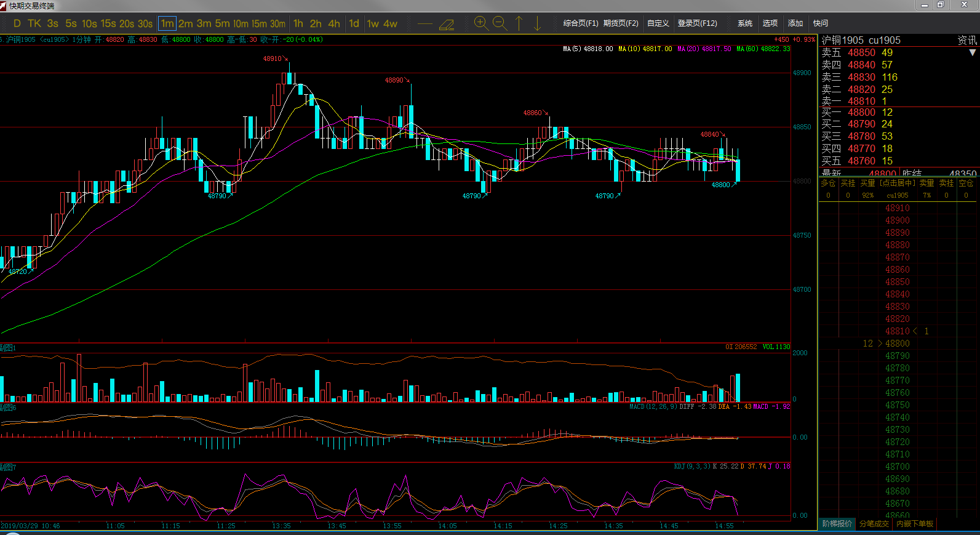Click the zoom out magnifier icon
The width and height of the screenshot is (980, 535).
coord(500,23)
